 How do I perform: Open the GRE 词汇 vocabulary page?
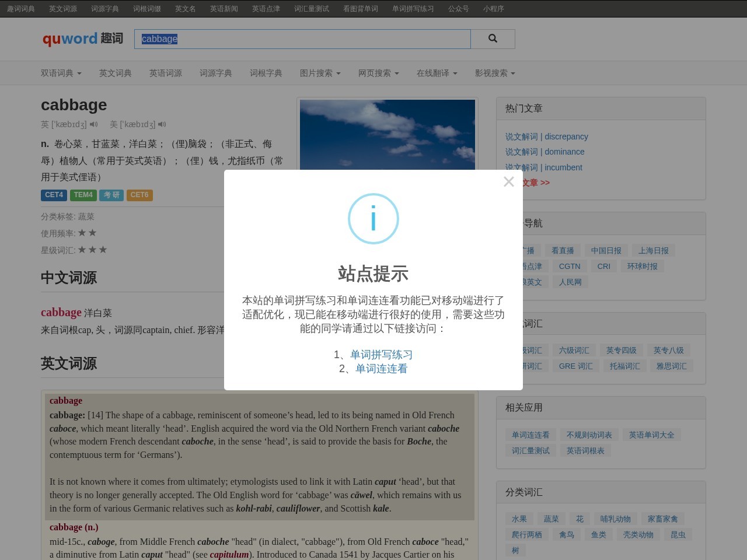tap(575, 366)
